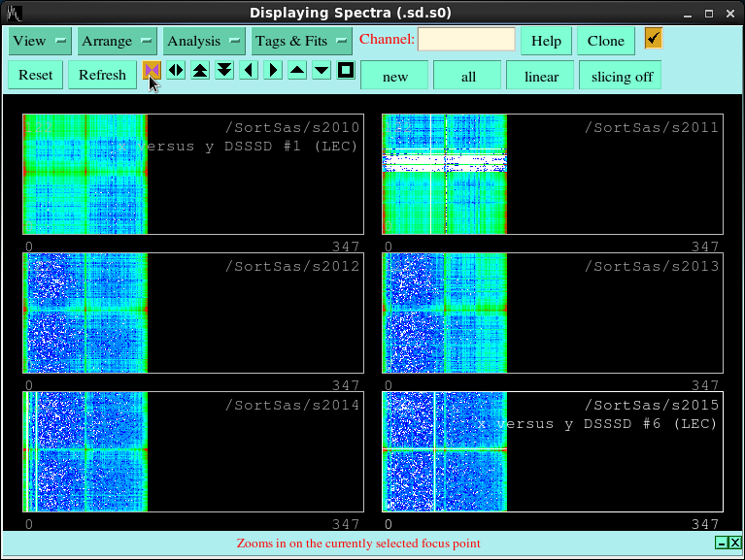
Task: Open the Analysis menu
Action: 204,41
